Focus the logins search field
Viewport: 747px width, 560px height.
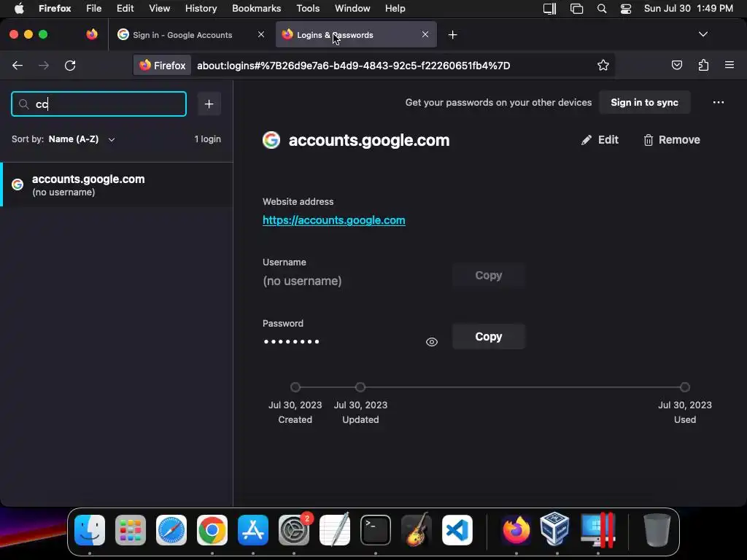pyautogui.click(x=98, y=104)
